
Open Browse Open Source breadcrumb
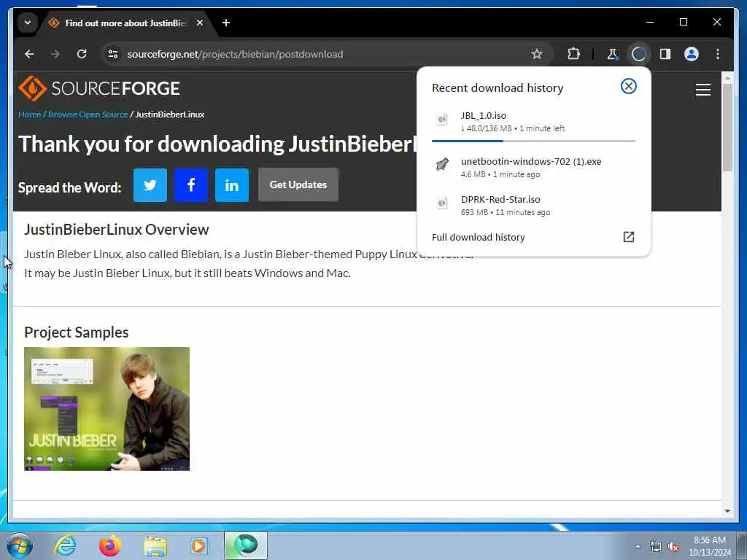click(x=88, y=114)
